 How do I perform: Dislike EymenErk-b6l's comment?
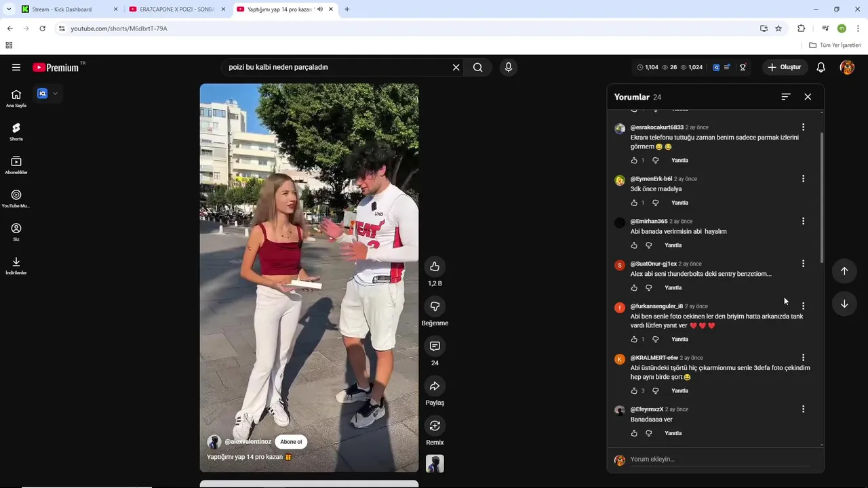click(655, 203)
